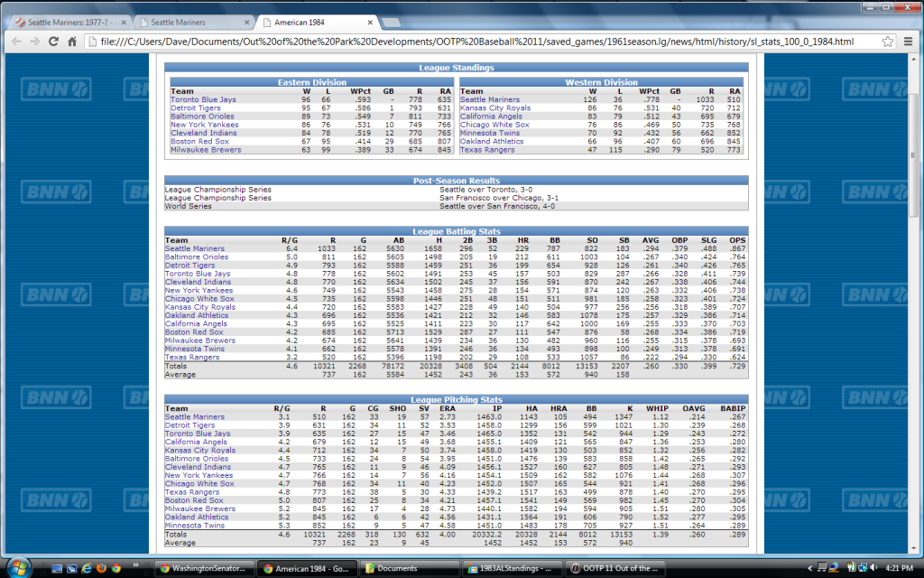
Task: Click the 'Post-Season Results' section heading
Action: [x=456, y=181]
